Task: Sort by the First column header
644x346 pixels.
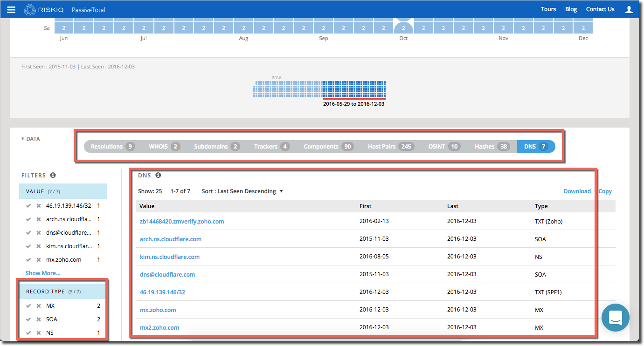Action: click(x=366, y=206)
